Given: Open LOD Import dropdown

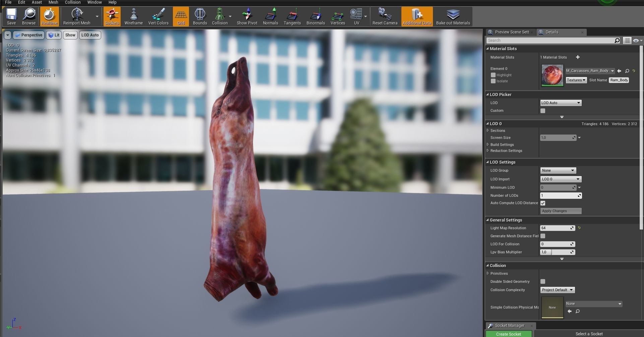Looking at the screenshot, I should [x=561, y=179].
